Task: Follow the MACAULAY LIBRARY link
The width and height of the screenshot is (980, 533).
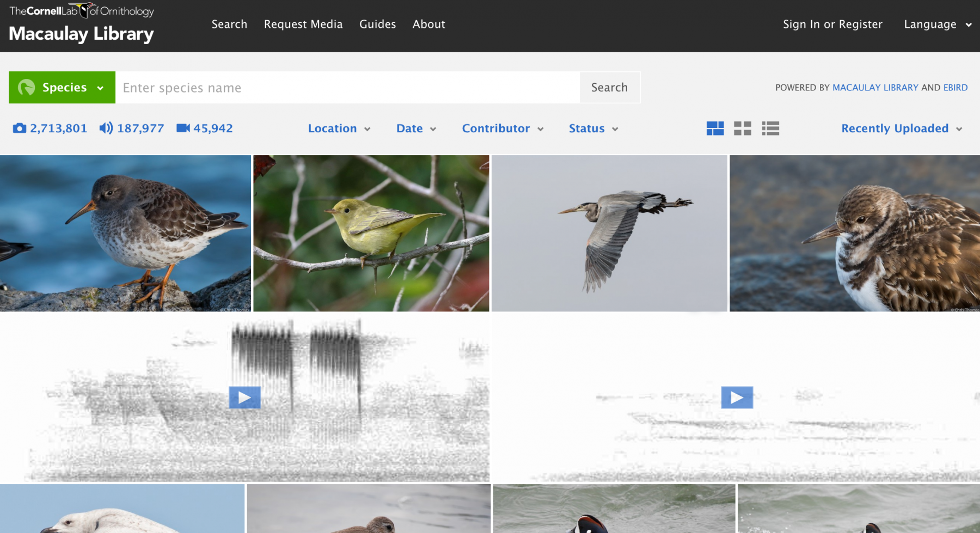Action: click(x=875, y=88)
